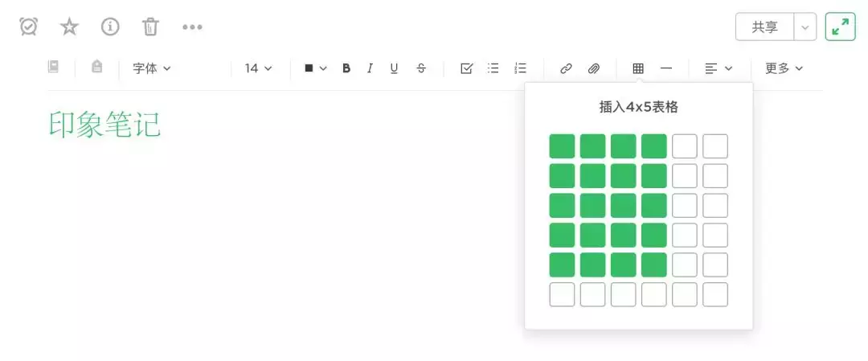
Task: Toggle strikethrough formatting
Action: coord(421,68)
